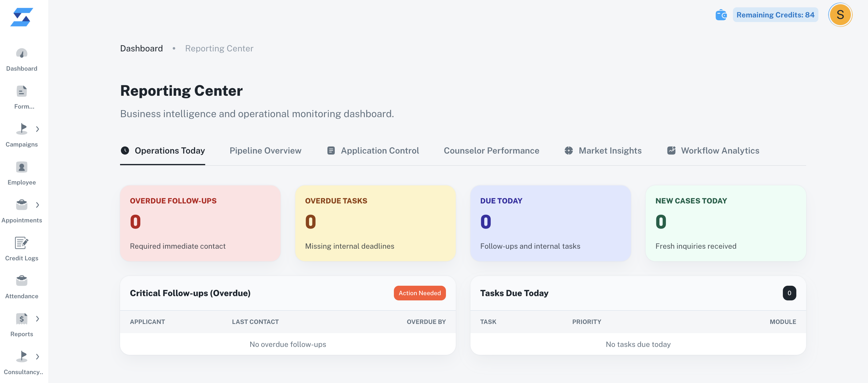This screenshot has width=868, height=383.
Task: Switch to Counselor Performance tab
Action: (x=491, y=151)
